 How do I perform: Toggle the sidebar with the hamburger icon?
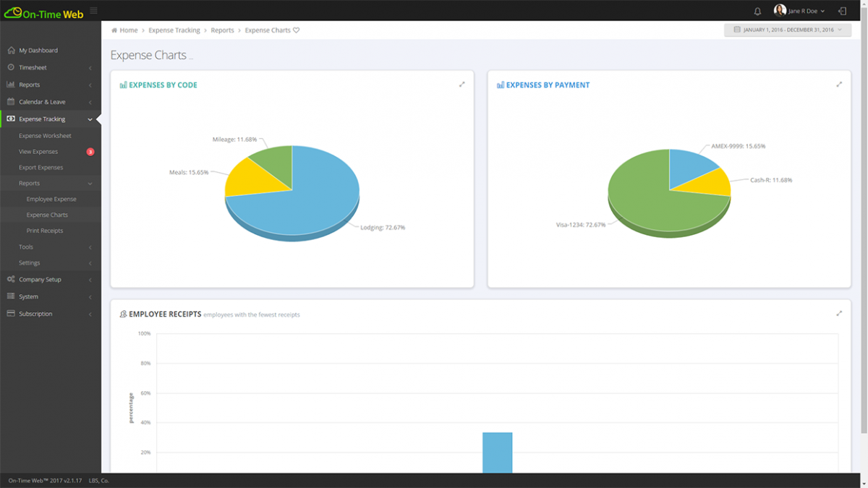(93, 11)
